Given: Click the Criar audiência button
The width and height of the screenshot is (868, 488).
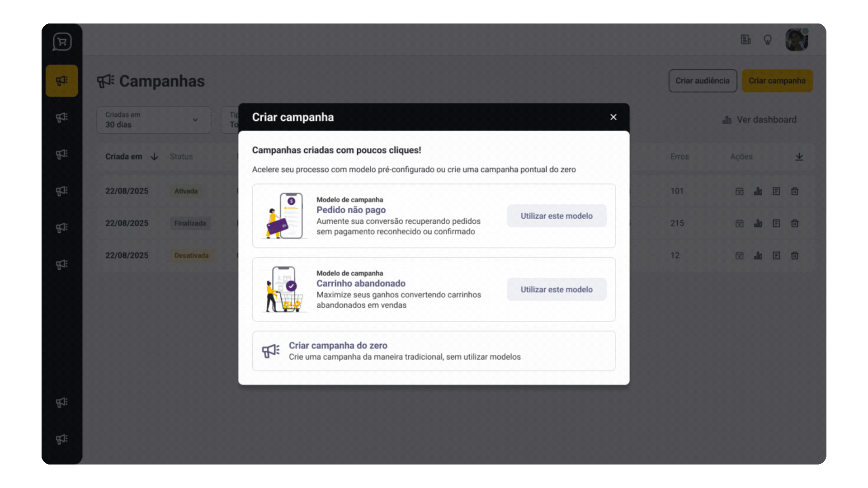Looking at the screenshot, I should [703, 81].
